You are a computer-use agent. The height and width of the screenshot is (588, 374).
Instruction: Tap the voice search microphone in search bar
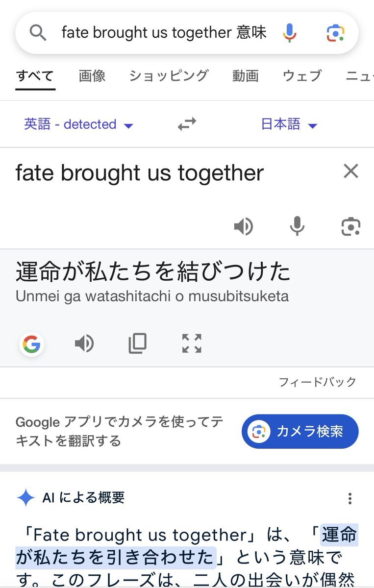click(x=290, y=33)
